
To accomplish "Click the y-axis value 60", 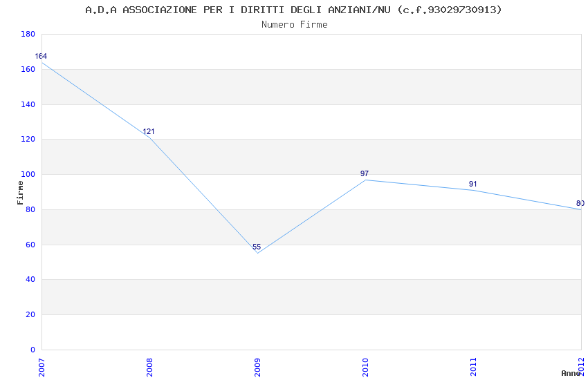I will point(30,245).
